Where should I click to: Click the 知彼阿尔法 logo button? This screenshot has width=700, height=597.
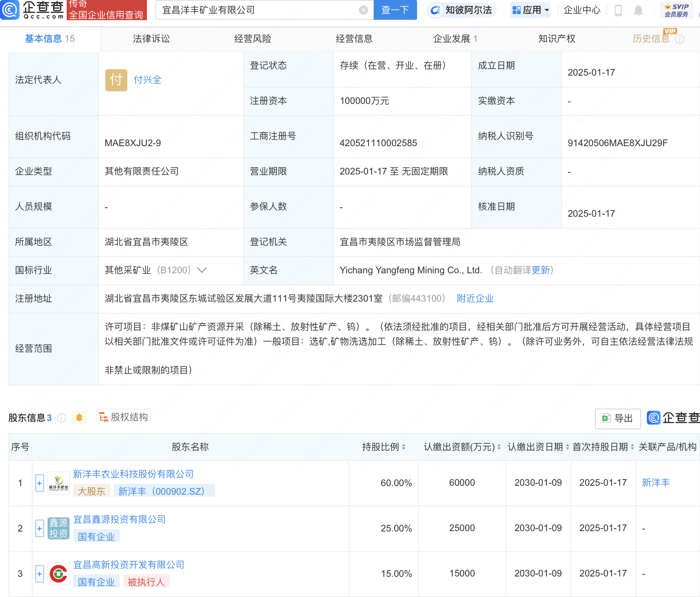coord(461,10)
